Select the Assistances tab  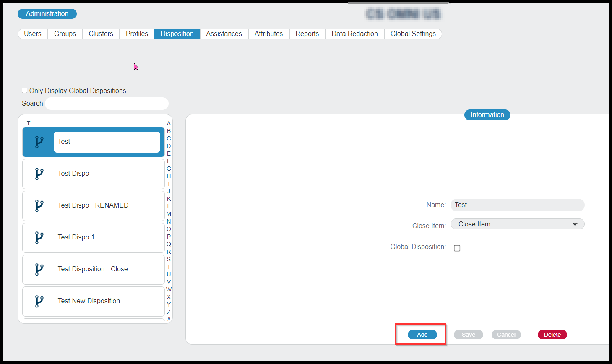(224, 34)
